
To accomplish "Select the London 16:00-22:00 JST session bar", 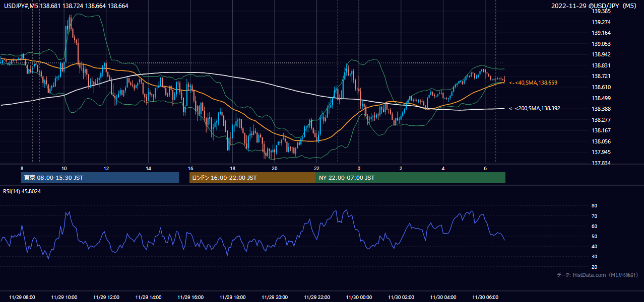I will pyautogui.click(x=252, y=178).
